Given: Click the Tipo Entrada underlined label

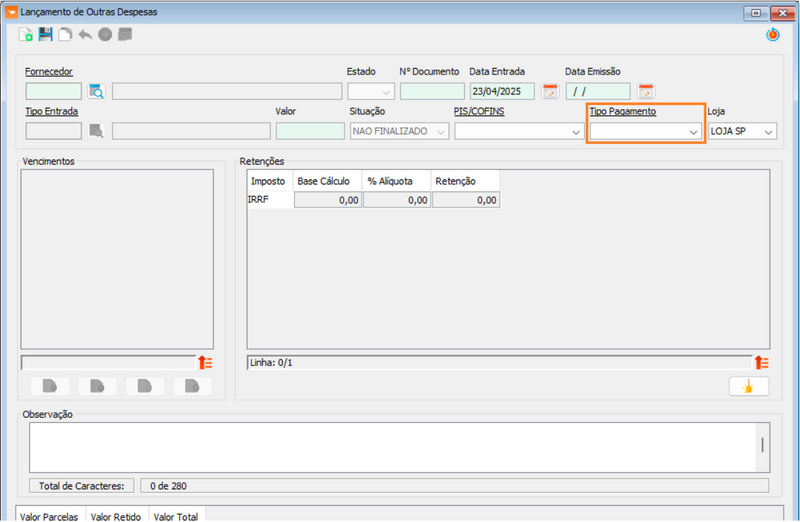Looking at the screenshot, I should [52, 111].
